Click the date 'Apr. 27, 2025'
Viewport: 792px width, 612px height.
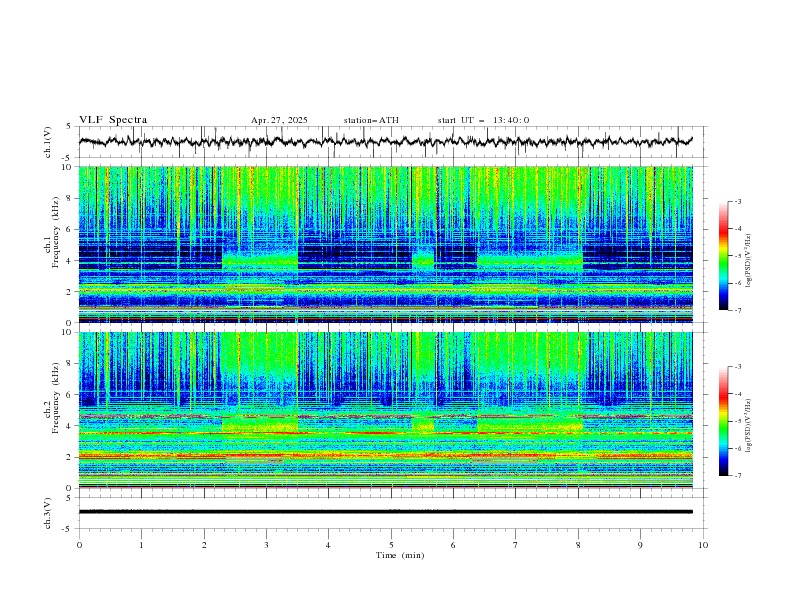[279, 120]
